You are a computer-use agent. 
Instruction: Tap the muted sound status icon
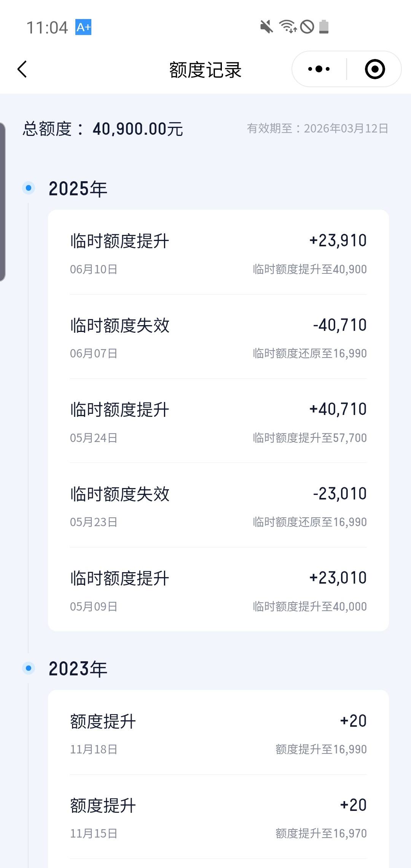pos(266,27)
